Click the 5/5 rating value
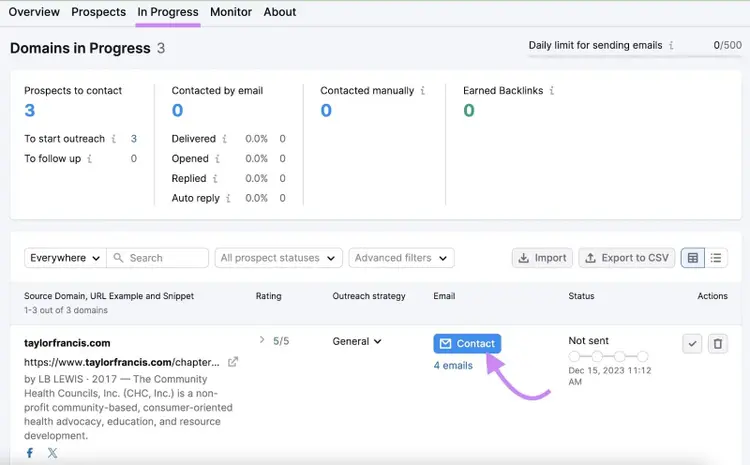 click(281, 341)
